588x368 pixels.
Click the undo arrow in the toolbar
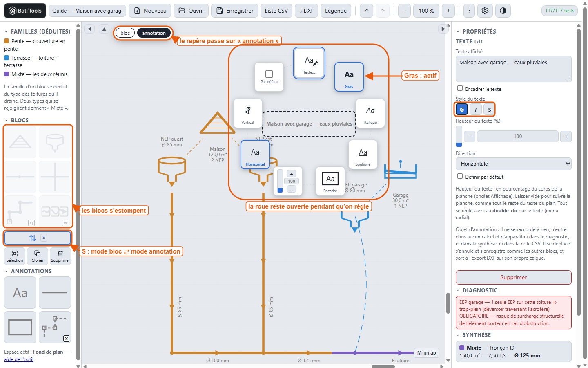(x=367, y=11)
